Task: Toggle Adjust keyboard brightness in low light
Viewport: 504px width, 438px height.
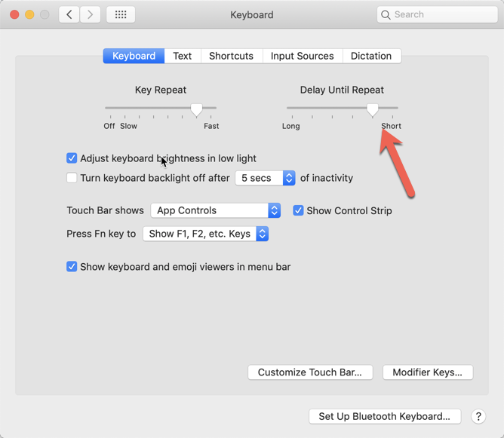Action: click(72, 158)
